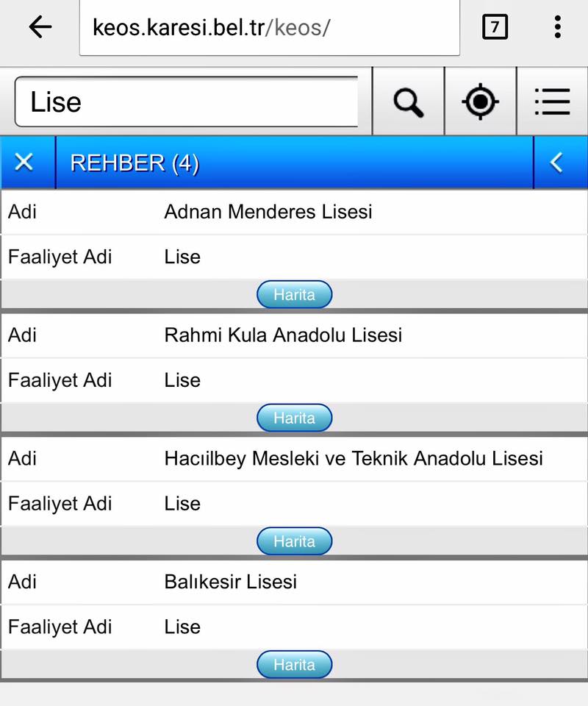Select the Adnan Menderes Lisesi name row

[x=294, y=212]
